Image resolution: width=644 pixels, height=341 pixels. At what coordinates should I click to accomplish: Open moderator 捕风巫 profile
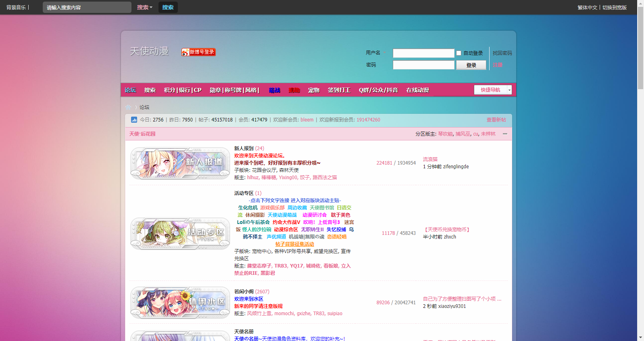tap(463, 134)
